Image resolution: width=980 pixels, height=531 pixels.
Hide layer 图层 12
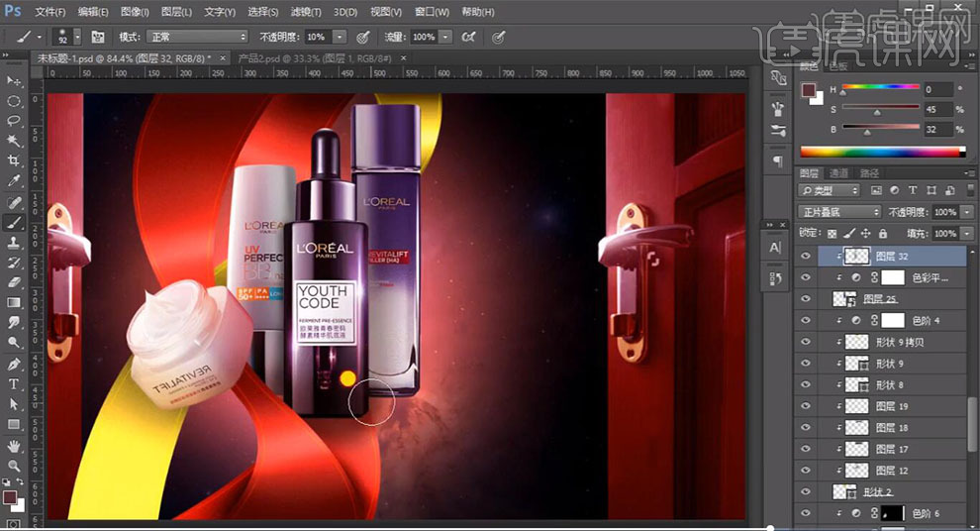[x=806, y=471]
